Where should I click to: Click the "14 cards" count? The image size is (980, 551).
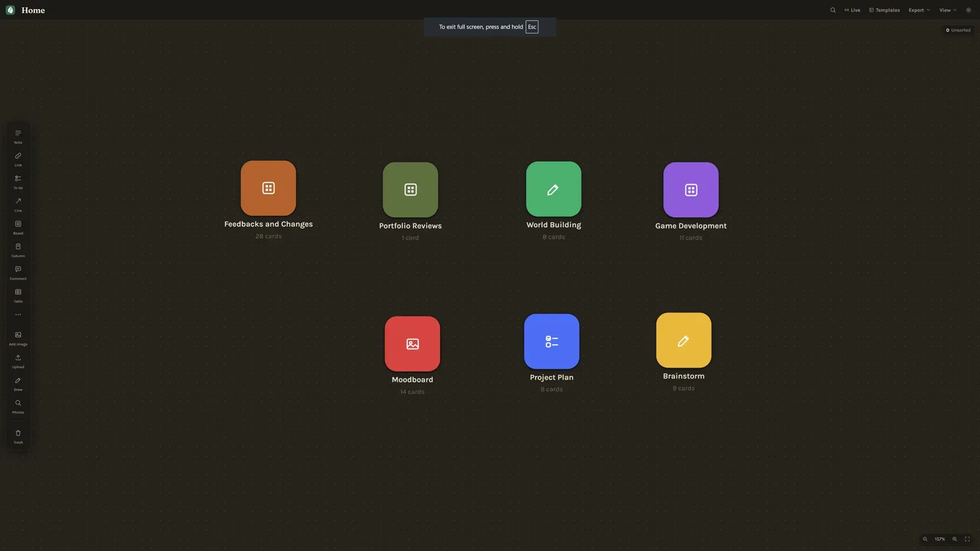pyautogui.click(x=412, y=392)
